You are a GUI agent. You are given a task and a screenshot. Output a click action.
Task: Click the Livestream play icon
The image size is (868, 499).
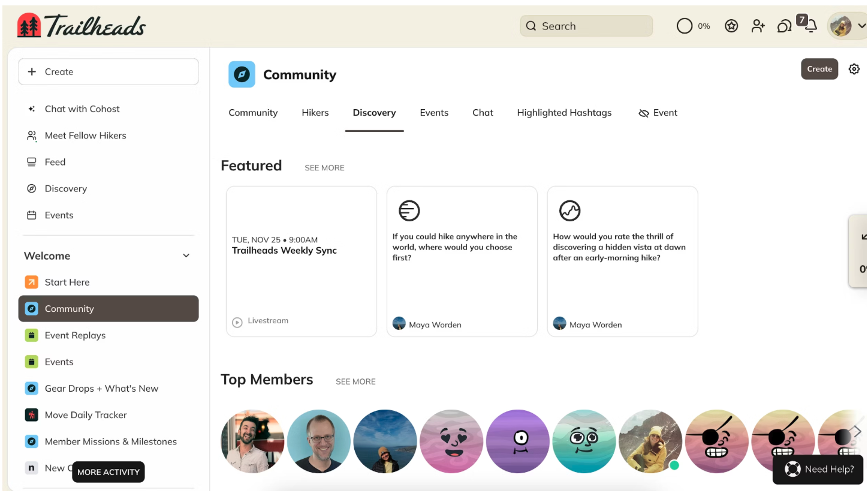pos(237,322)
